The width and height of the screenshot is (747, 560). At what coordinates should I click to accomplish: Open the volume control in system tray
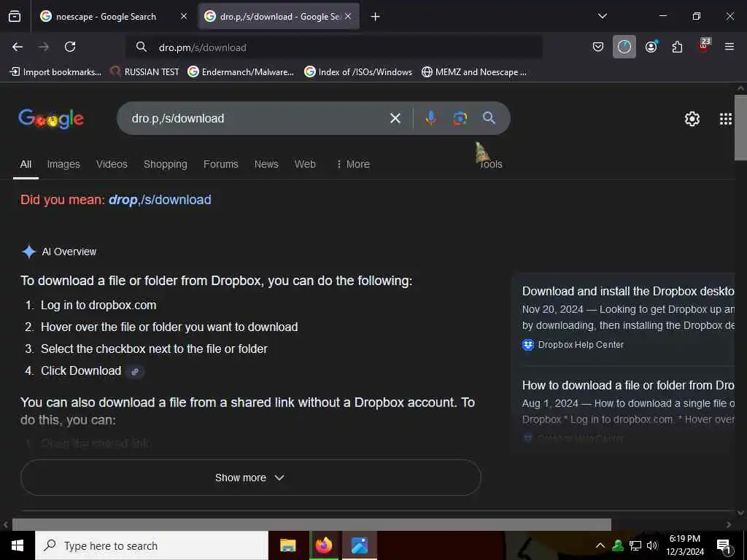pos(652,545)
